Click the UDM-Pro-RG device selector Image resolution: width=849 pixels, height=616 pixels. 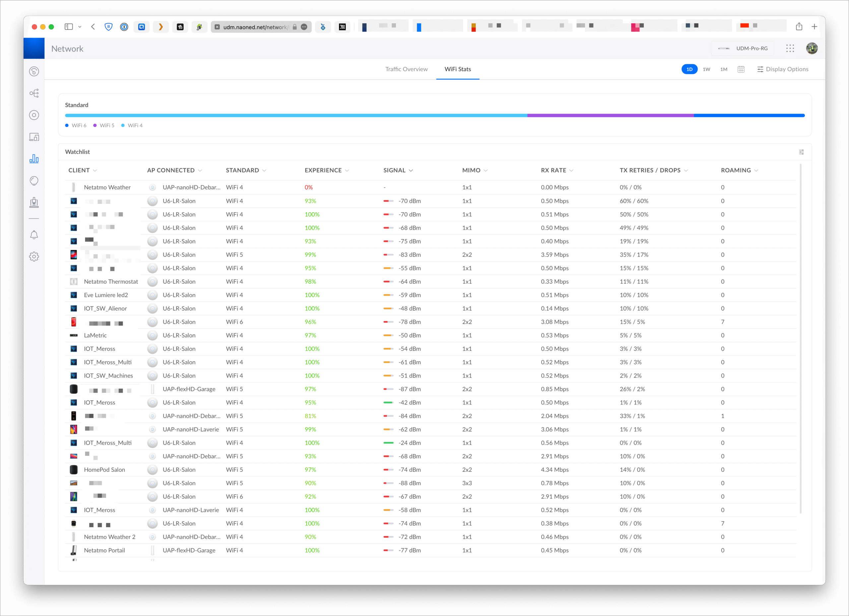pos(743,48)
